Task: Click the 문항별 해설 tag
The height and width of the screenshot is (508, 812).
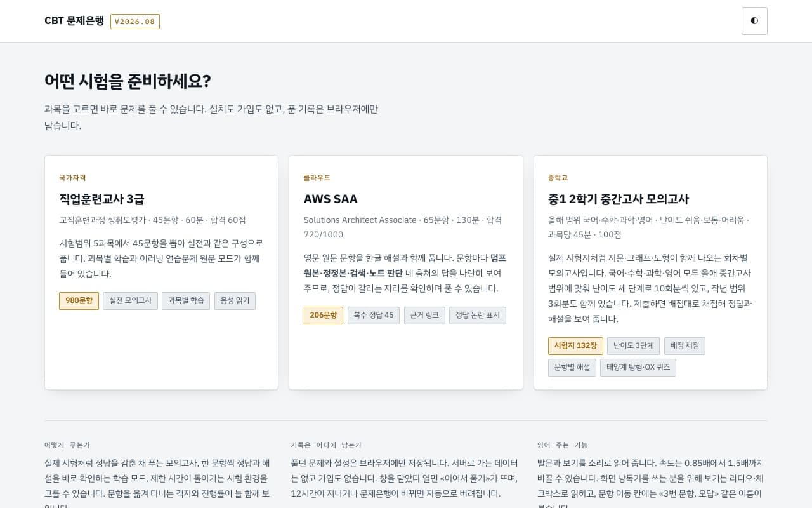Action: coord(572,368)
